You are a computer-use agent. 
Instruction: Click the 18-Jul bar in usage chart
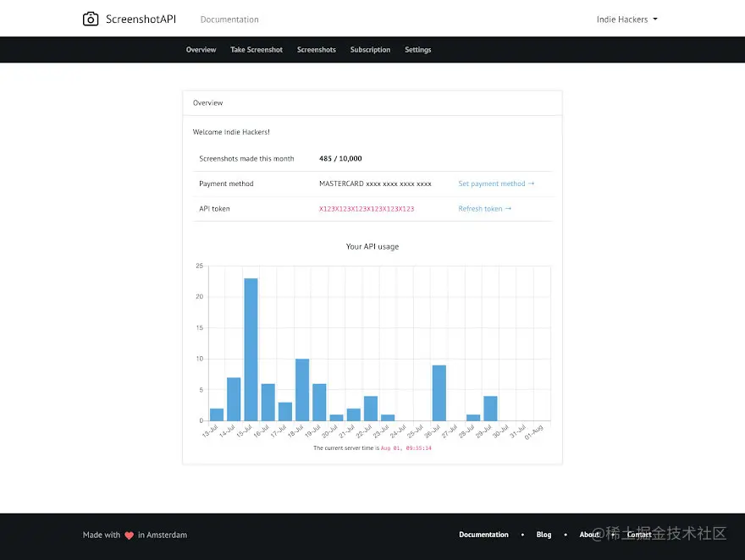(x=302, y=390)
